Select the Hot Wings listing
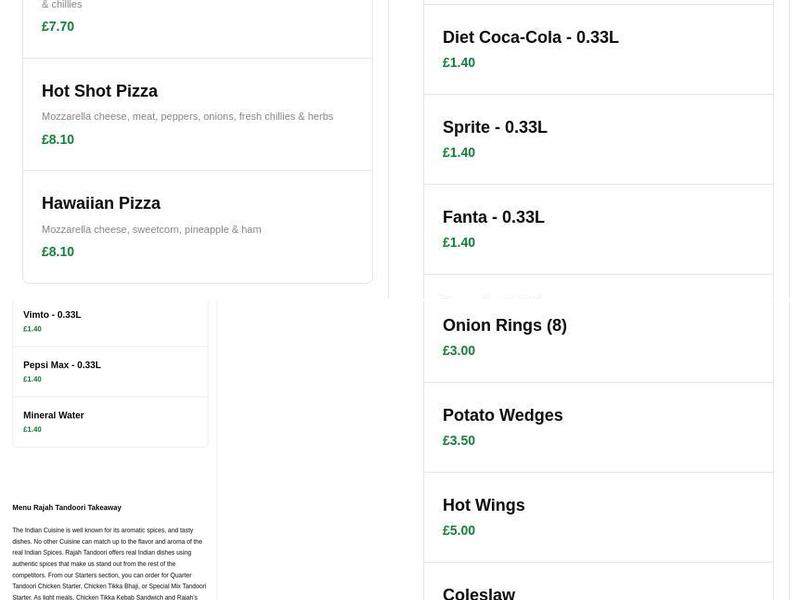The width and height of the screenshot is (800, 600). click(483, 505)
